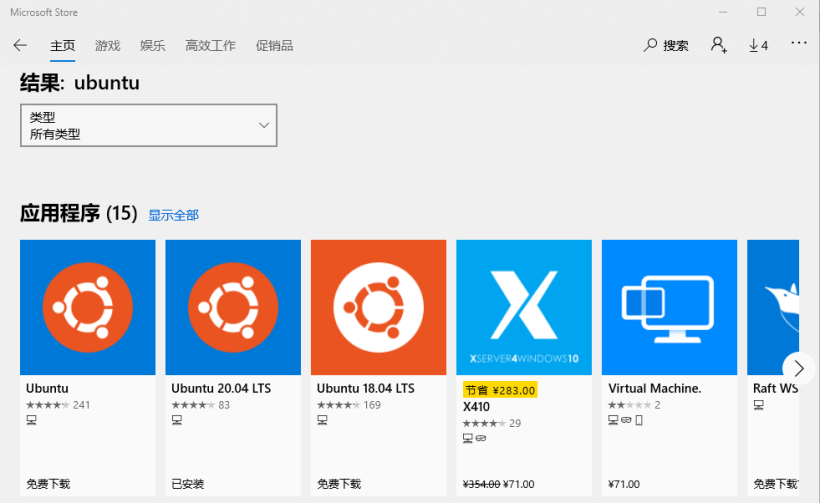The height and width of the screenshot is (503, 820).
Task: Select the Virtual Machine monitor icon
Action: click(x=669, y=307)
